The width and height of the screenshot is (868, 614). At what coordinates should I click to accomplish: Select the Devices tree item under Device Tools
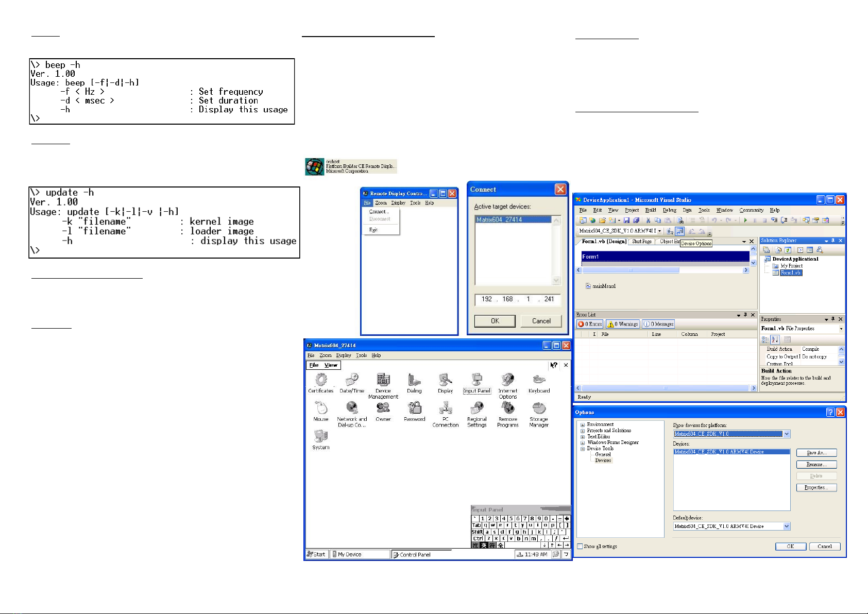click(x=603, y=460)
